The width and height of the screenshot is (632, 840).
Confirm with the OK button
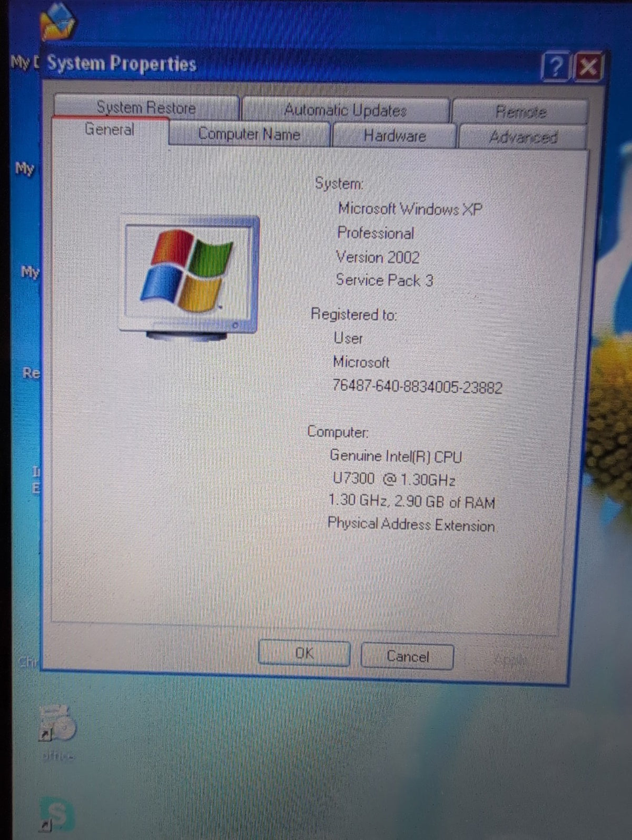[x=304, y=654]
